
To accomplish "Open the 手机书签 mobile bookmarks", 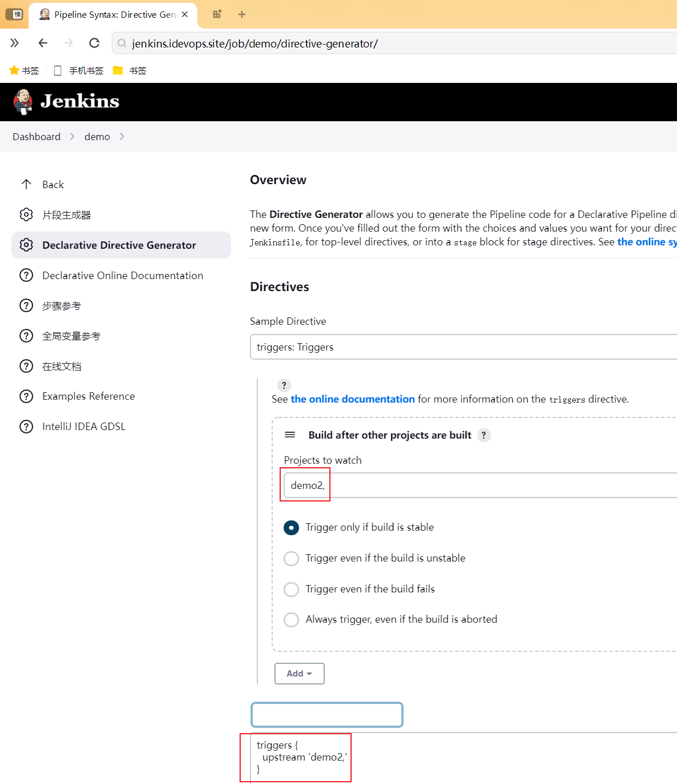I will (x=78, y=70).
